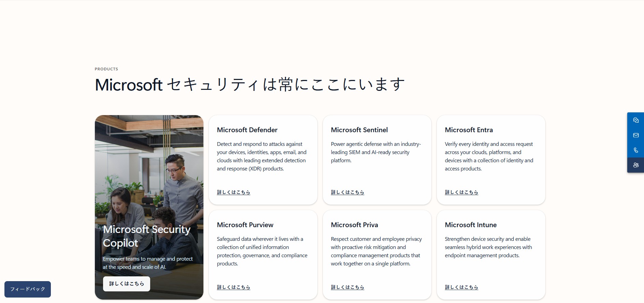Select the Microsoft Entra card title
Screen dimensions: 644x303
pyautogui.click(x=469, y=130)
